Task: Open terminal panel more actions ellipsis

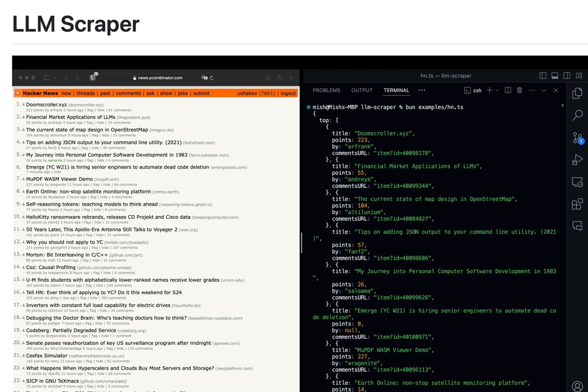Action: (532, 90)
